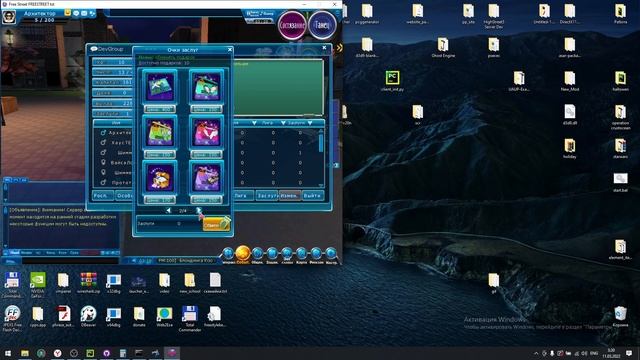This screenshot has height=360, width=640.
Task: Expand the yellow double-arrow side panel toggle
Action: coord(339,48)
